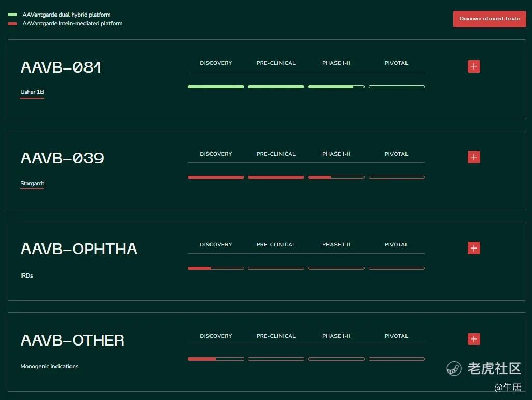Open the Usher 1B link
The width and height of the screenshot is (532, 400).
pos(32,92)
